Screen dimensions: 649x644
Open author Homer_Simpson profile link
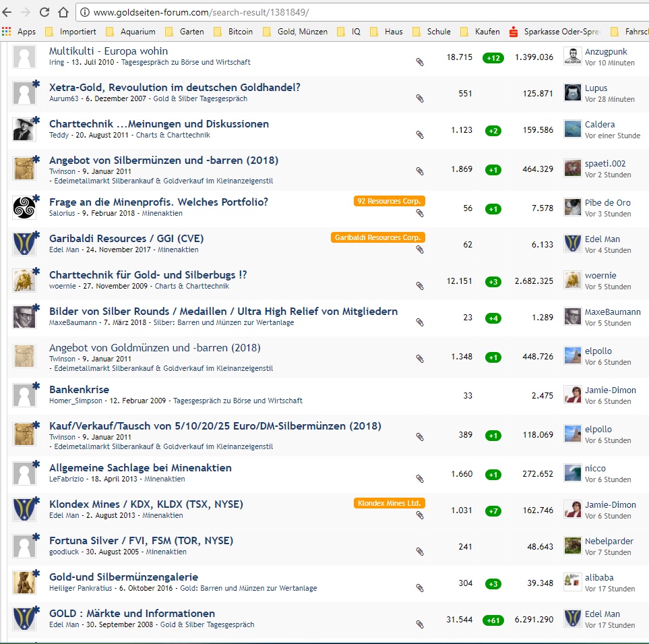click(x=75, y=401)
